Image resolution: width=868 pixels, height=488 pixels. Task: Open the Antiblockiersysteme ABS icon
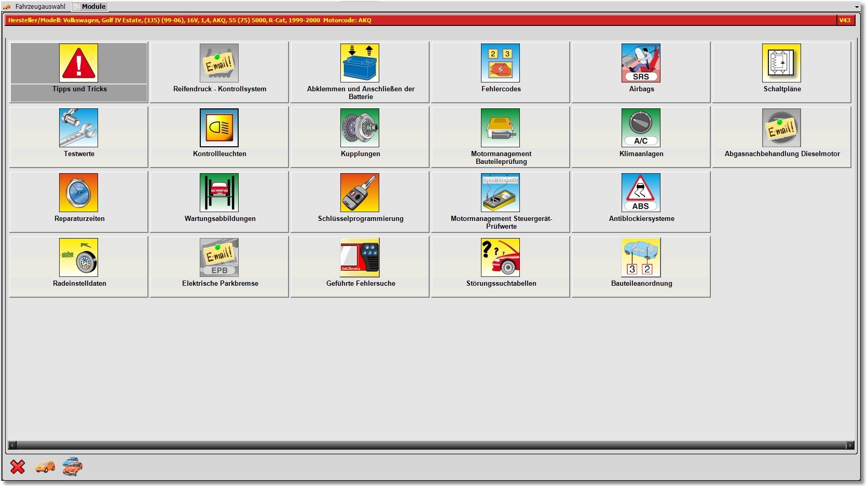pyautogui.click(x=641, y=192)
